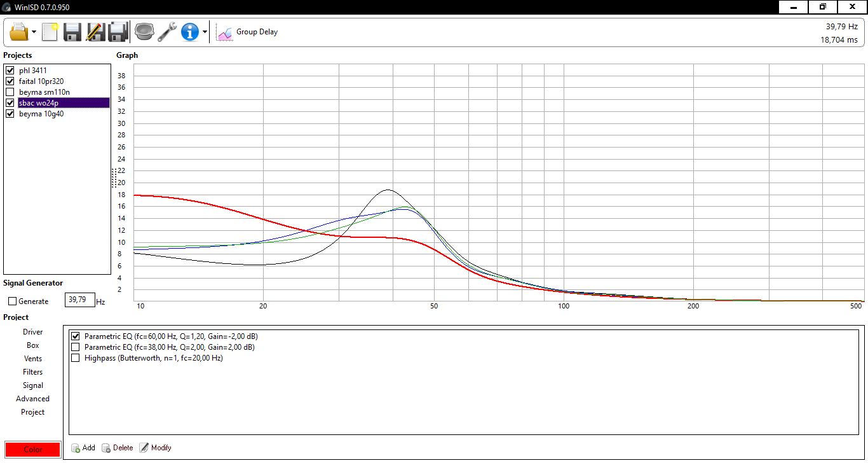Disable the 60 Hz Parametric EQ filter

pos(76,336)
